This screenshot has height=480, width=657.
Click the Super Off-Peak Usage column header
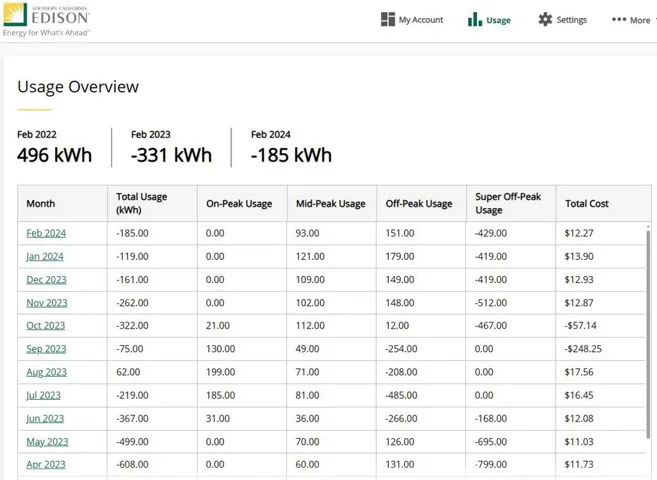[x=511, y=204]
